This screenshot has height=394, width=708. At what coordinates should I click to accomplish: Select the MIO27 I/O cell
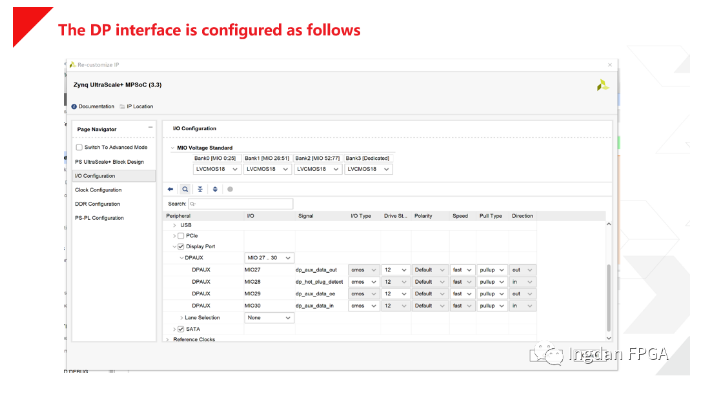coord(252,270)
